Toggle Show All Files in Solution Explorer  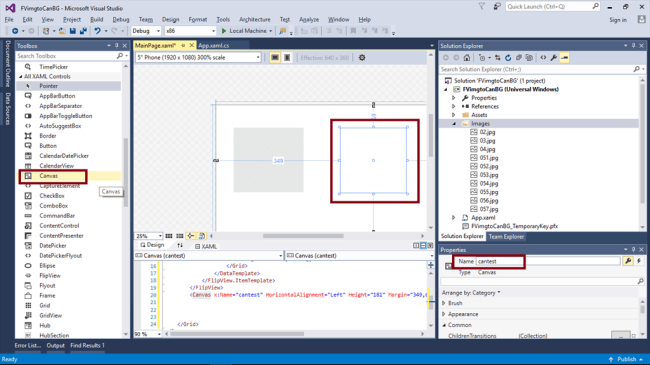point(529,58)
